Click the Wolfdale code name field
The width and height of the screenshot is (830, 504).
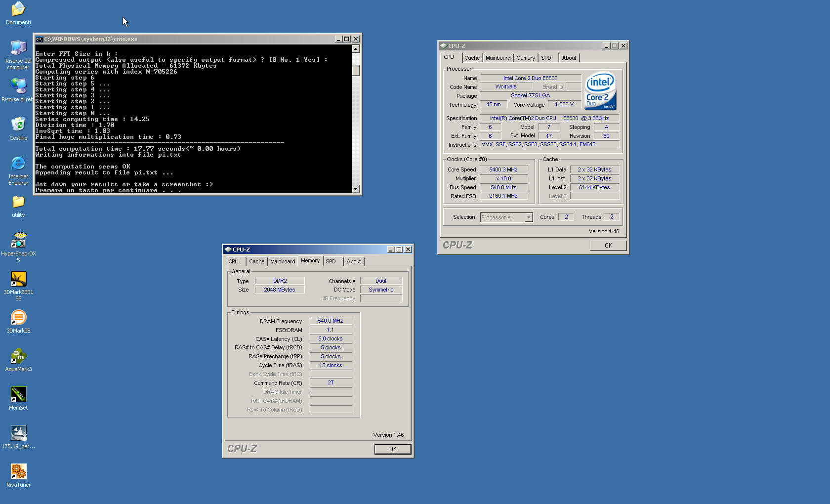click(x=506, y=87)
